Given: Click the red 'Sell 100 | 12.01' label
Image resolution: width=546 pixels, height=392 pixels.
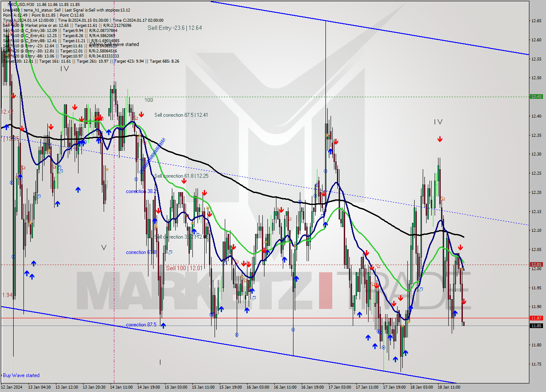Looking at the screenshot, I should 184,268.
